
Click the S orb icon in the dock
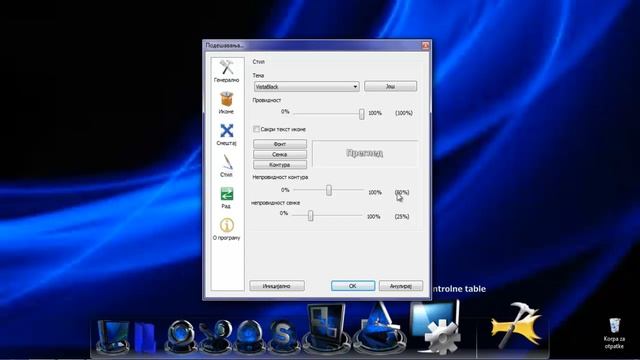pos(283,336)
